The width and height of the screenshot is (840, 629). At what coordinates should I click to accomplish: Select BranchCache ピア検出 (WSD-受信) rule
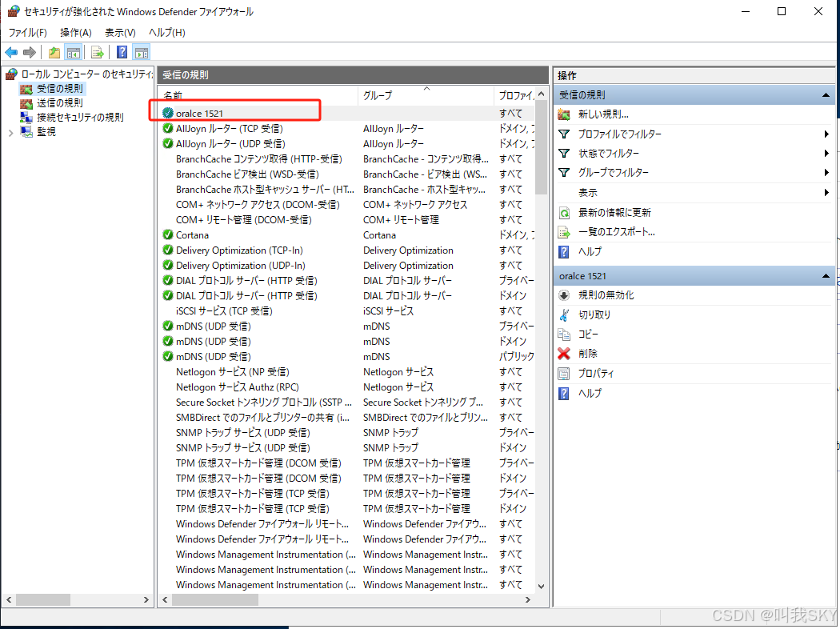pyautogui.click(x=348, y=174)
